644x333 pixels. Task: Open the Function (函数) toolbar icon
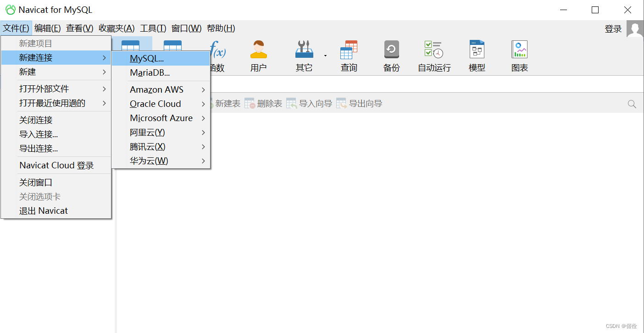[217, 56]
